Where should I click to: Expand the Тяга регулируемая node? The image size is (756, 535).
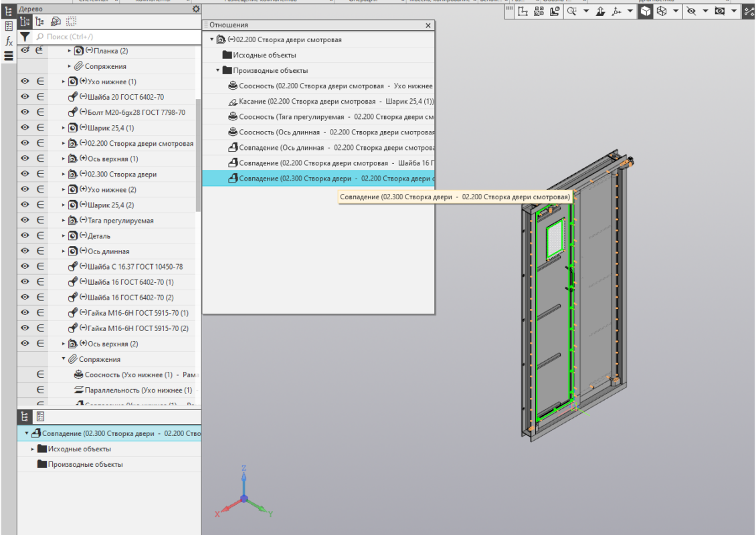coord(63,220)
